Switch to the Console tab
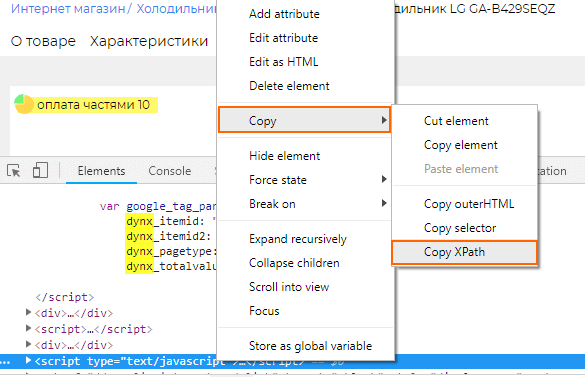This screenshot has width=585, height=377. coord(170,171)
